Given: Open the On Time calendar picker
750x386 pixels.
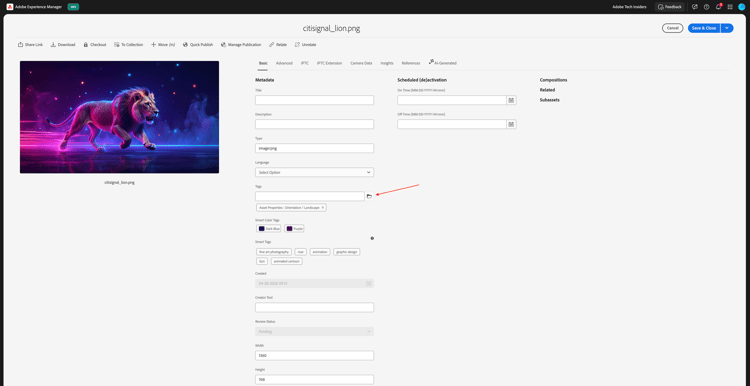Looking at the screenshot, I should tap(511, 100).
